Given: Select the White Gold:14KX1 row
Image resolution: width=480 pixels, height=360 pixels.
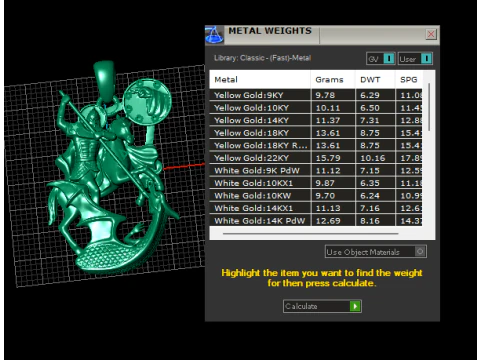Looking at the screenshot, I should [x=316, y=208].
